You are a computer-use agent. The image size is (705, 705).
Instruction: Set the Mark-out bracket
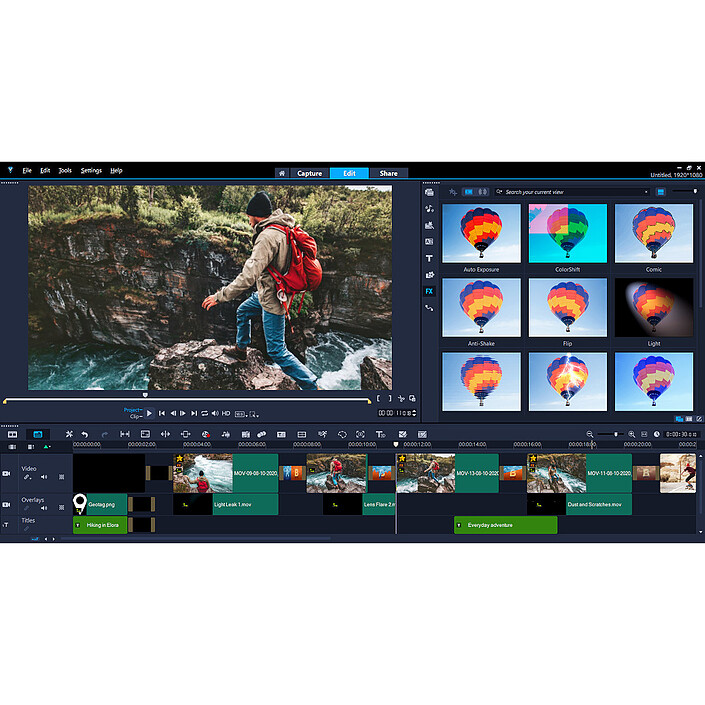[x=390, y=398]
